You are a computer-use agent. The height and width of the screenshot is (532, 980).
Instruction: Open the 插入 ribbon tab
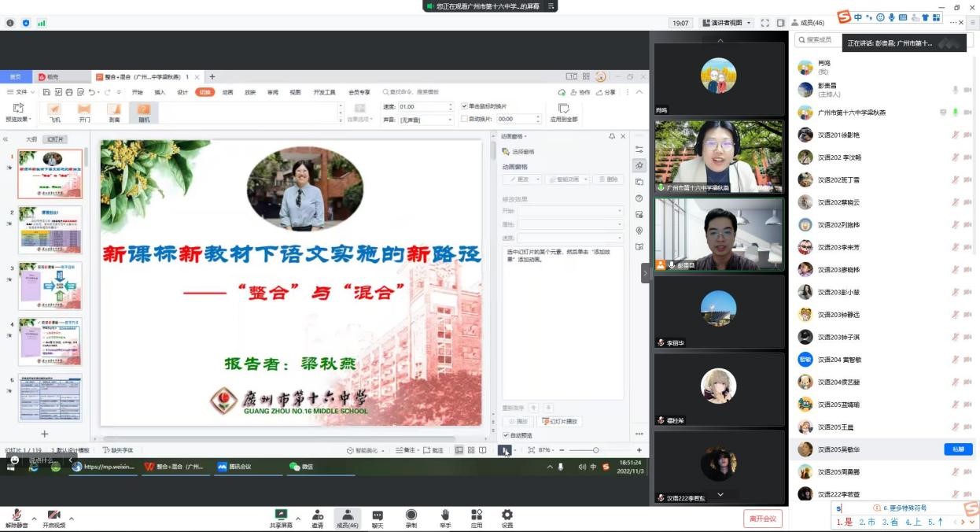160,92
